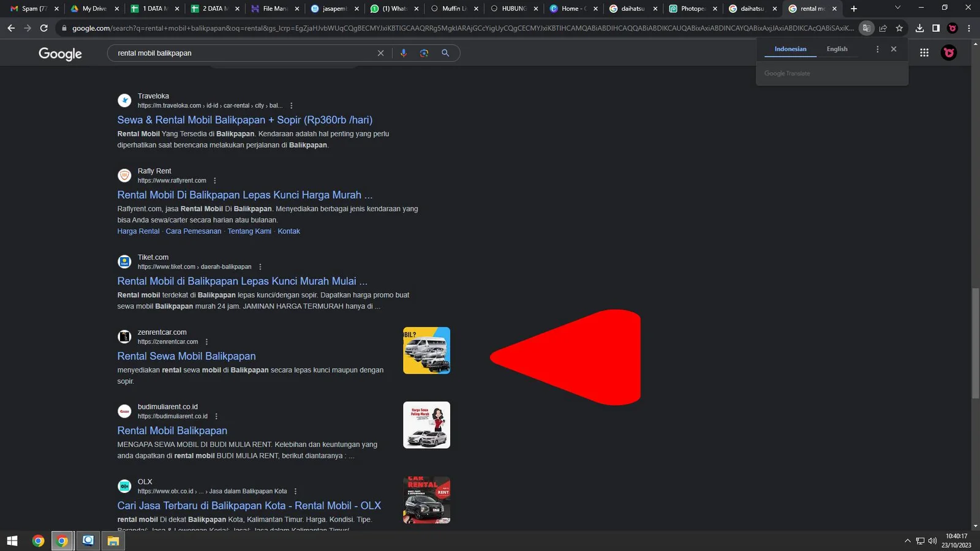Open Windows Start menu

pos(12,541)
